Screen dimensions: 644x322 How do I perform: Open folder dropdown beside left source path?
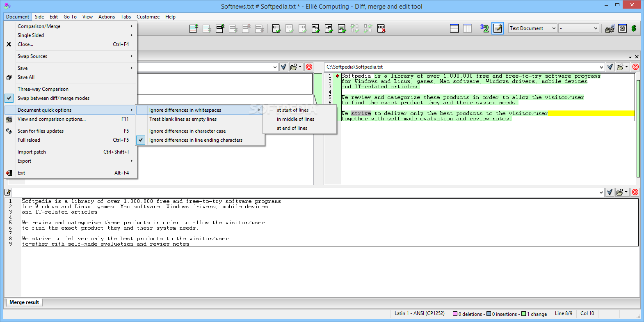[296, 67]
